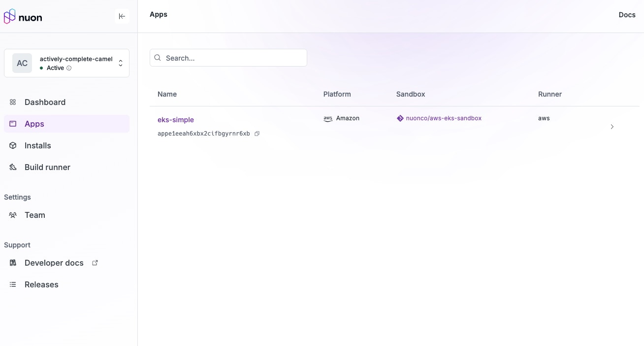Click the Name column header
This screenshot has height=346, width=644.
click(x=167, y=94)
